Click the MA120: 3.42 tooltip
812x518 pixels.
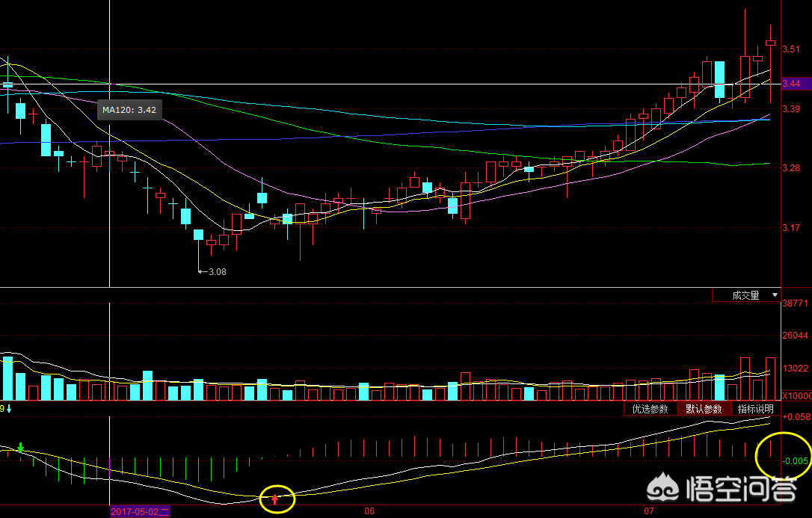point(129,110)
